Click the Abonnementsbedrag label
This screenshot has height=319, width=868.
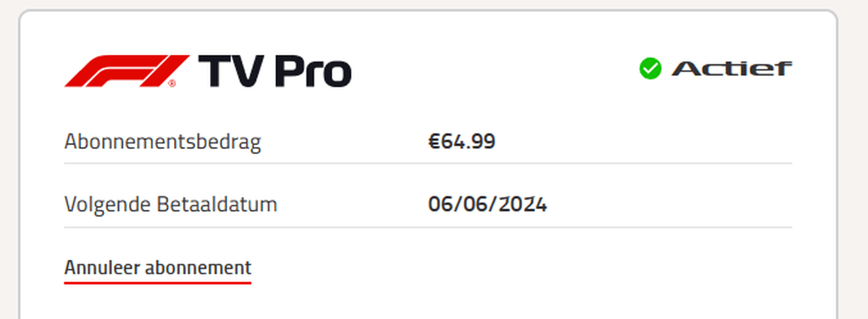163,142
